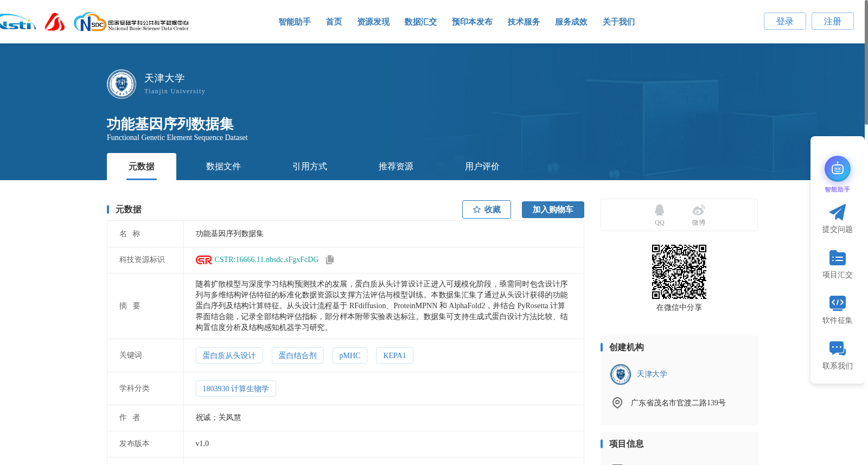The image size is (868, 465).
Task: Click the 登录 button
Action: 785,21
